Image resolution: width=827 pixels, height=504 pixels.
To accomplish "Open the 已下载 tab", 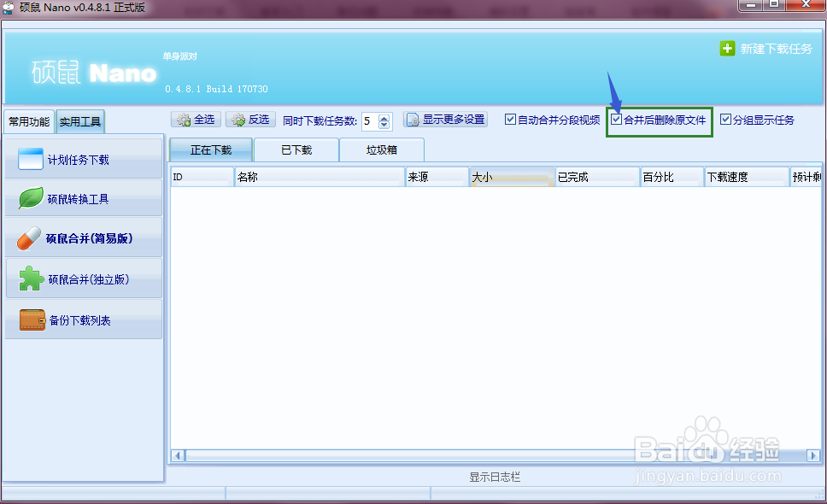I will (x=296, y=150).
